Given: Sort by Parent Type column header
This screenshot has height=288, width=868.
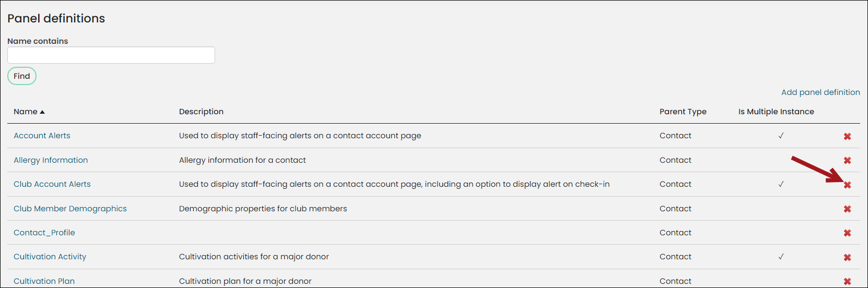Looking at the screenshot, I should click(683, 112).
